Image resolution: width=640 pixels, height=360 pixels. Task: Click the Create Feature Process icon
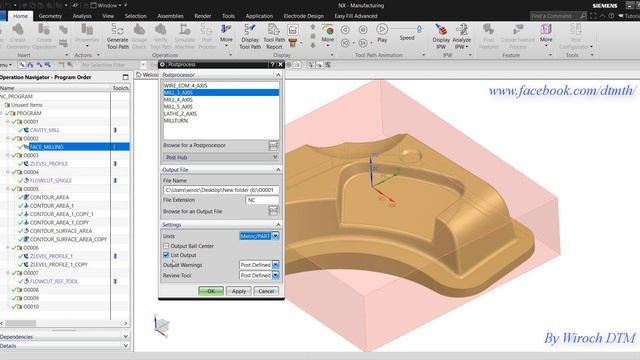[x=517, y=36]
